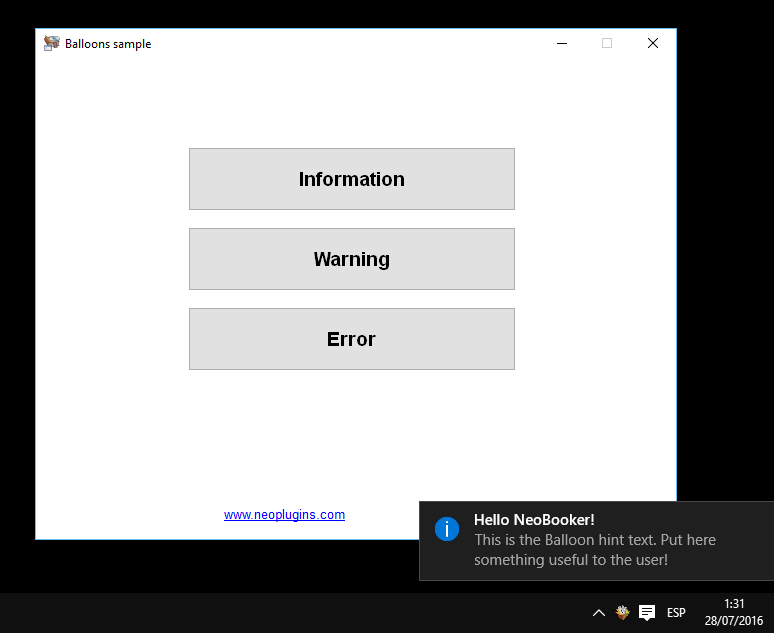Minimize the Balloons sample window
This screenshot has width=774, height=633.
point(562,43)
